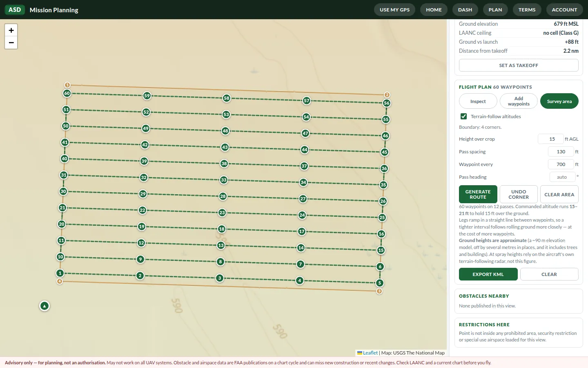Click boundary corner 2 marker
The height and width of the screenshot is (368, 588).
[x=387, y=95]
